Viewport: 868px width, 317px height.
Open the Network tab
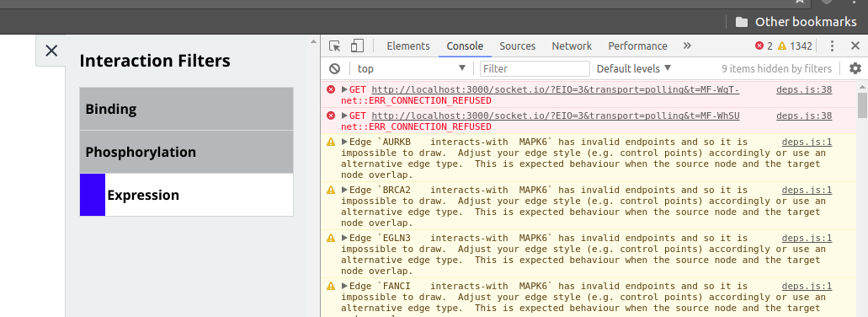coord(572,46)
